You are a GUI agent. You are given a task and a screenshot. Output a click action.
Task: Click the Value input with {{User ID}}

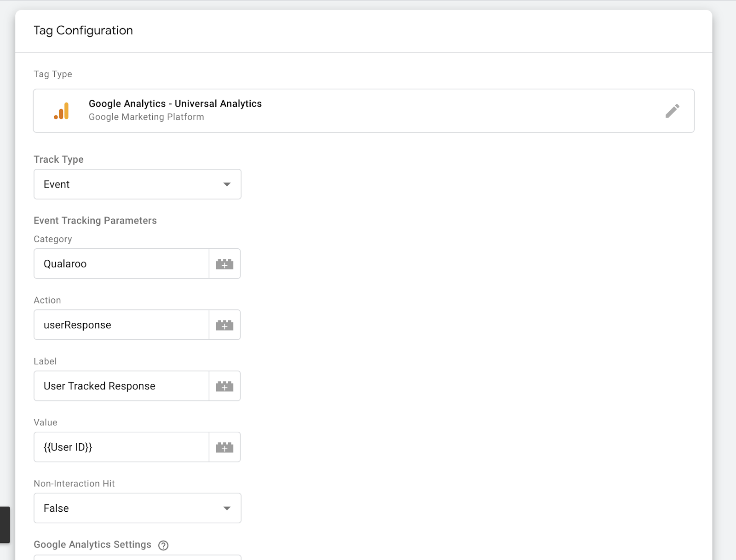tap(121, 447)
